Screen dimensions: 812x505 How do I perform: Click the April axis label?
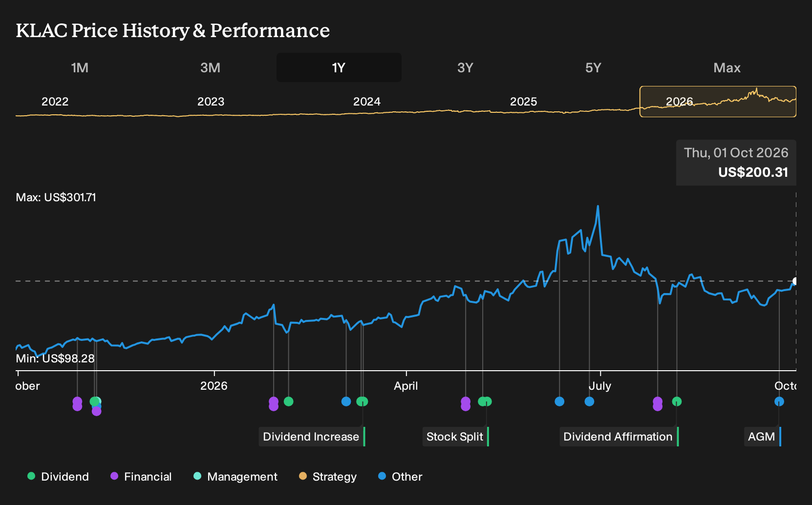click(x=406, y=386)
